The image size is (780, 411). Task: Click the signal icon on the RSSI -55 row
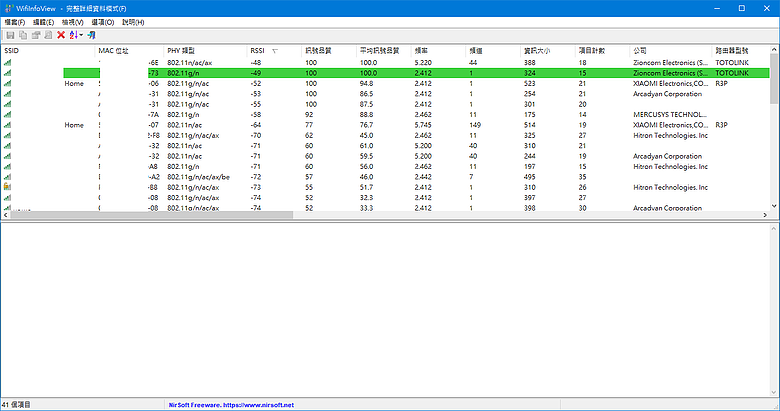pyautogui.click(x=7, y=104)
